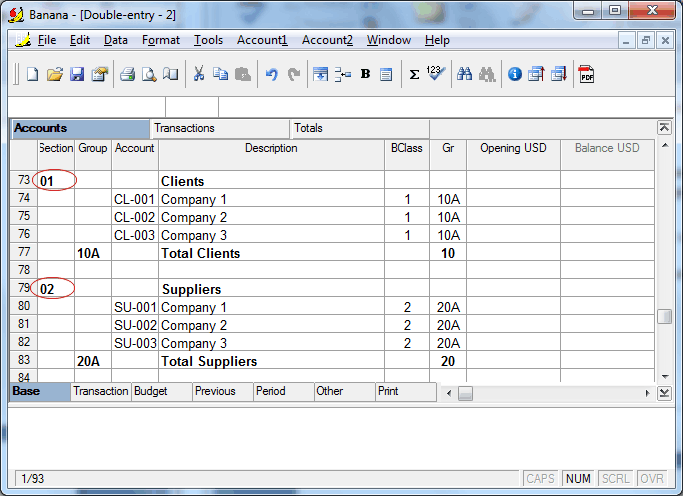This screenshot has width=683, height=496.
Task: Toggle bold with the B icon
Action: tap(365, 74)
